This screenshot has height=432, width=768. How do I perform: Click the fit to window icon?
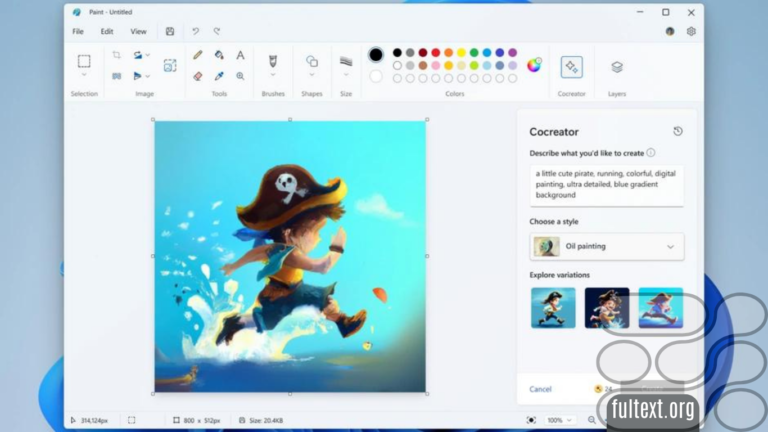click(x=531, y=420)
